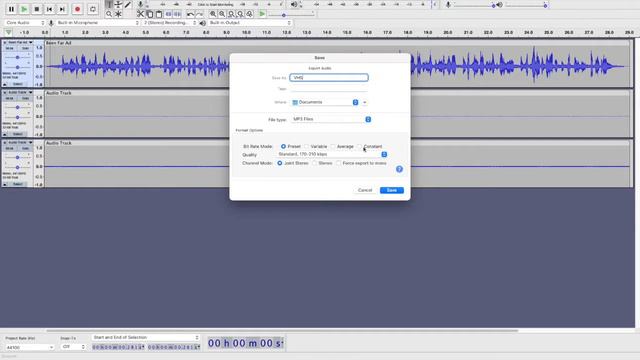Select the Draw pencil tool

pos(128,4)
